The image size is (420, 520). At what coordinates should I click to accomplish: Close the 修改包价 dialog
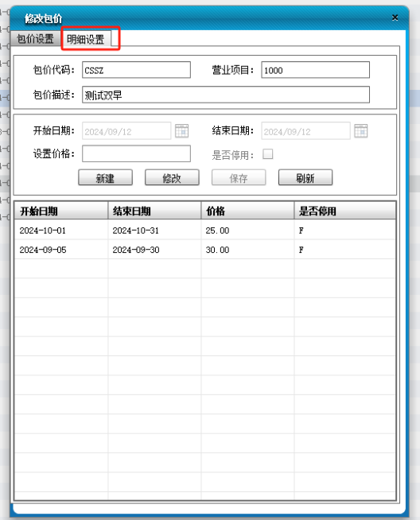tap(395, 17)
